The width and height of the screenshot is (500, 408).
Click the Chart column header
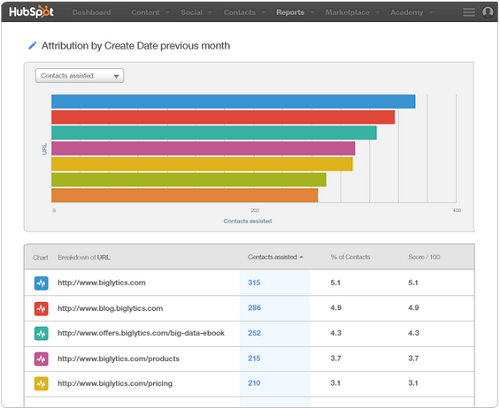click(40, 257)
